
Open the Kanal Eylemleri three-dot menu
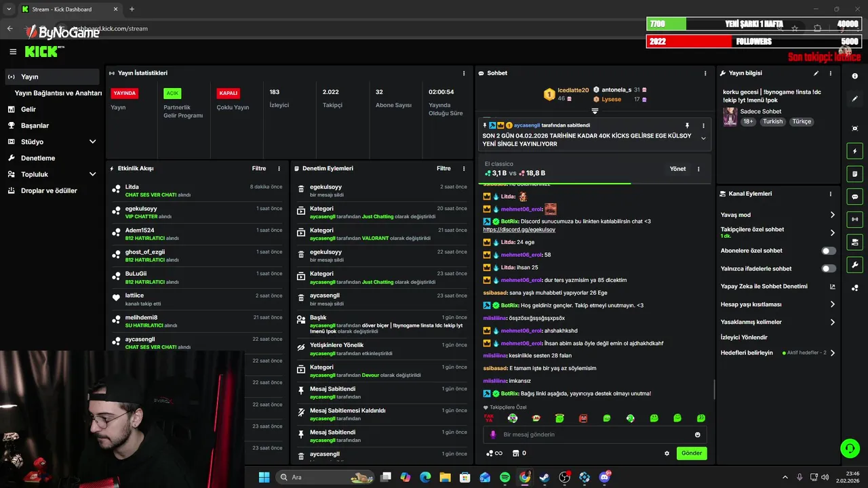831,194
